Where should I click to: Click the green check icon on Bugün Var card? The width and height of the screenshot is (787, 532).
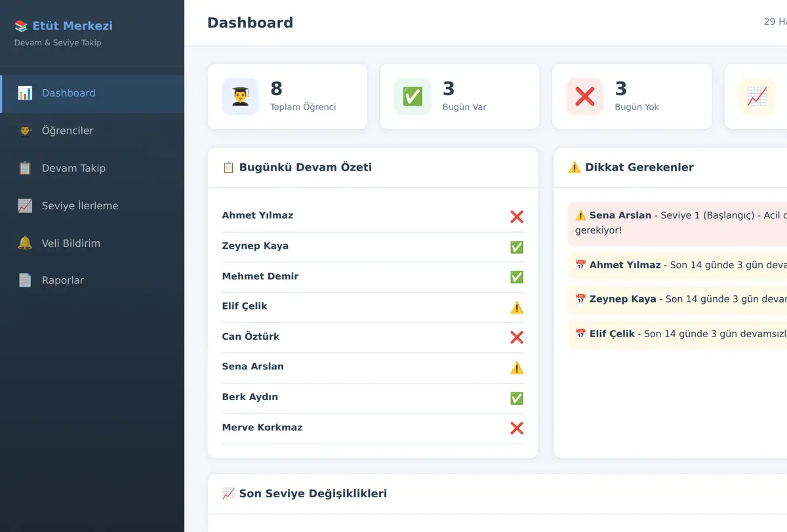pos(413,96)
